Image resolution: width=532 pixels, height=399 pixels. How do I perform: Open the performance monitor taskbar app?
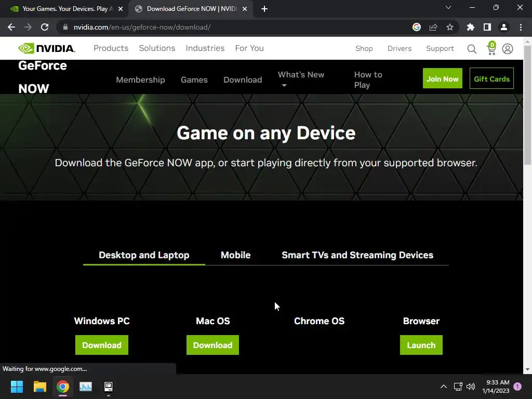86,387
